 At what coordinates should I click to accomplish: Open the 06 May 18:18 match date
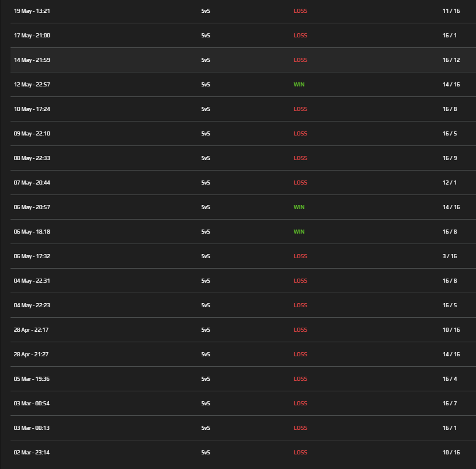[x=32, y=232]
